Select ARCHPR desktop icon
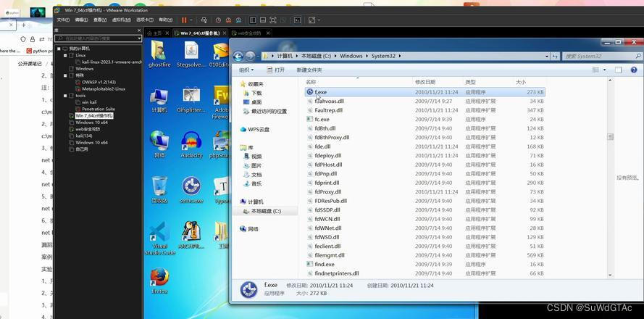The width and height of the screenshot is (644, 319). (191, 235)
